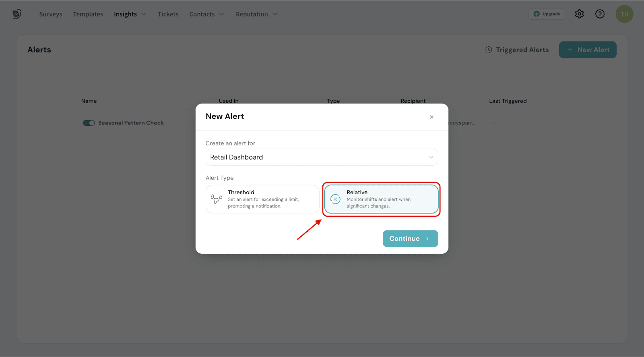The width and height of the screenshot is (644, 357).
Task: Open the Retail Dashboard dropdown
Action: coord(322,157)
